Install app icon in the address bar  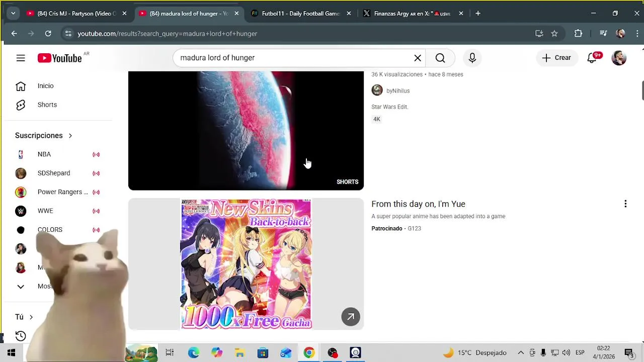539,34
